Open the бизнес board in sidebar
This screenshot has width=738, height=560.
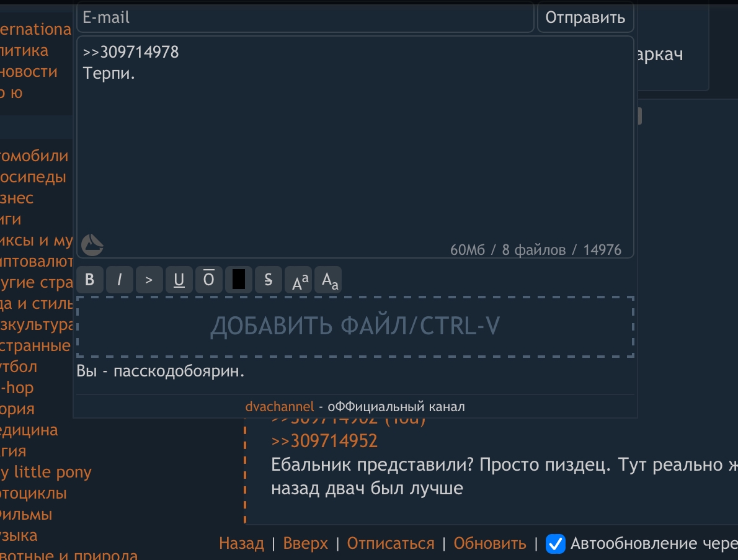point(17,198)
